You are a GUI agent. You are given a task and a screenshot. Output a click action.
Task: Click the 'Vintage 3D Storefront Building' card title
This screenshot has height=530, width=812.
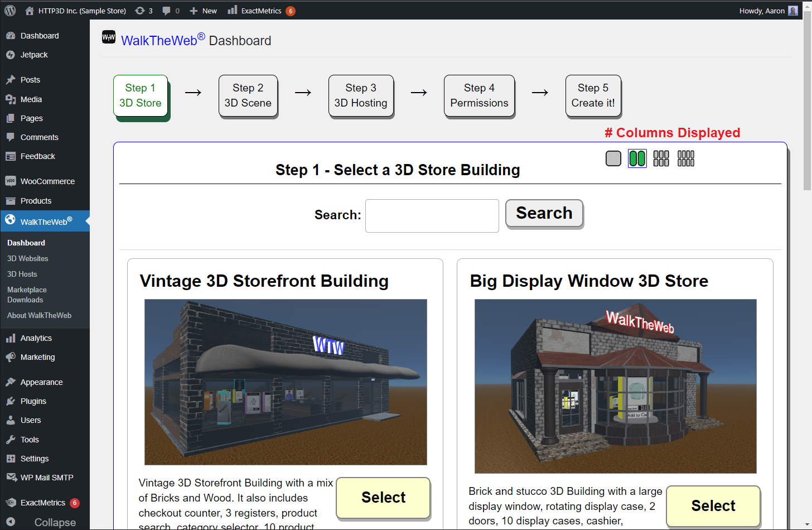(x=264, y=281)
